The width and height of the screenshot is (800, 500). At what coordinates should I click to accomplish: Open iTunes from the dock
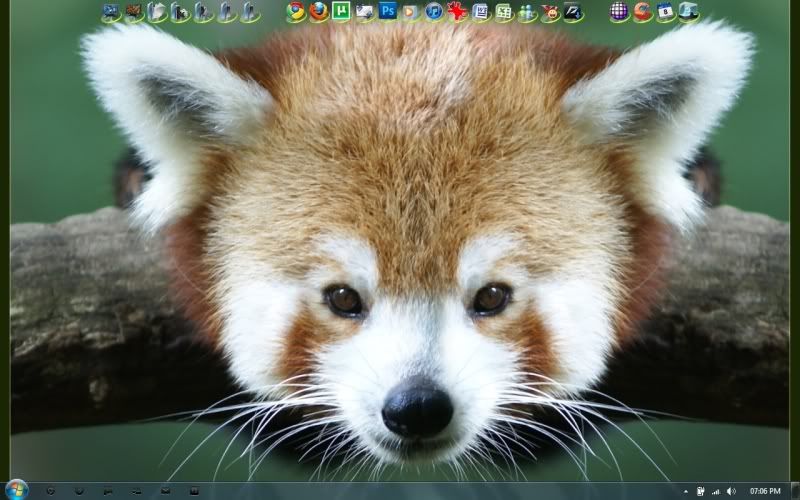click(x=434, y=12)
